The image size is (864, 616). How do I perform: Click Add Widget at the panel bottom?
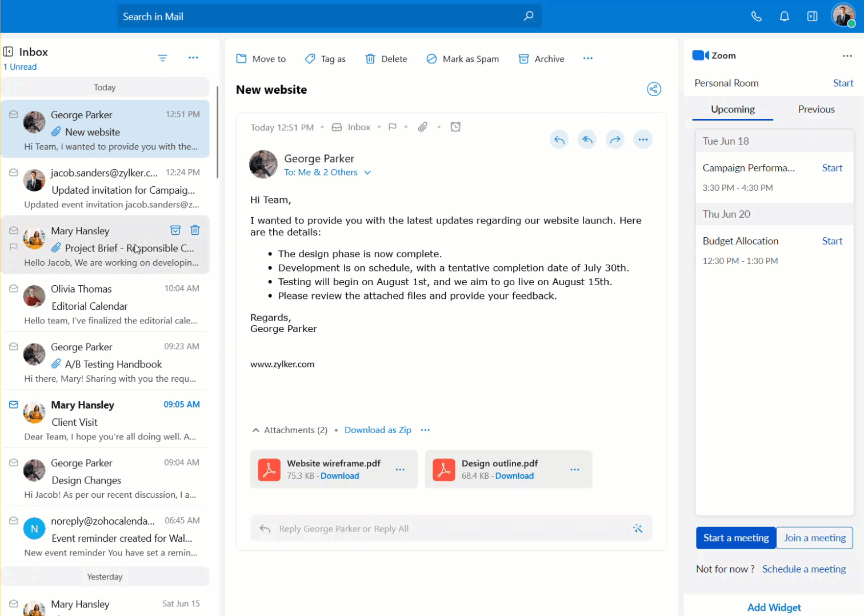point(774,607)
